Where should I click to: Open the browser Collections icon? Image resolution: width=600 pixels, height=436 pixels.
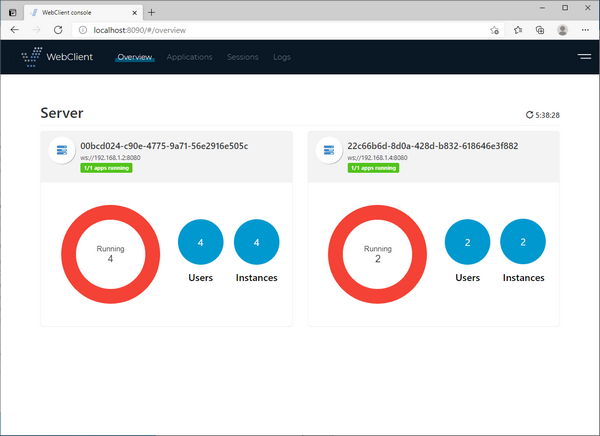[x=540, y=30]
